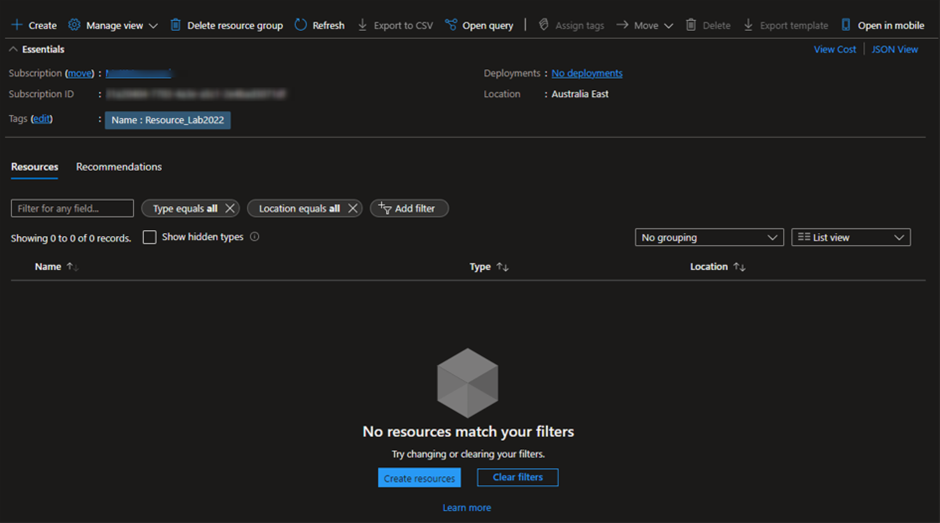
Task: Click the Open query icon
Action: click(x=451, y=25)
